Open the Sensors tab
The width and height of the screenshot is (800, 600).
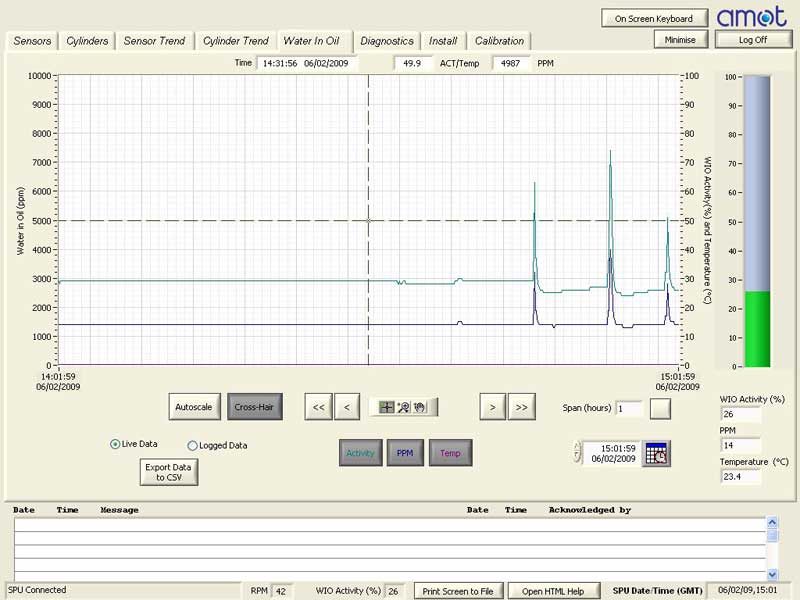coord(32,41)
